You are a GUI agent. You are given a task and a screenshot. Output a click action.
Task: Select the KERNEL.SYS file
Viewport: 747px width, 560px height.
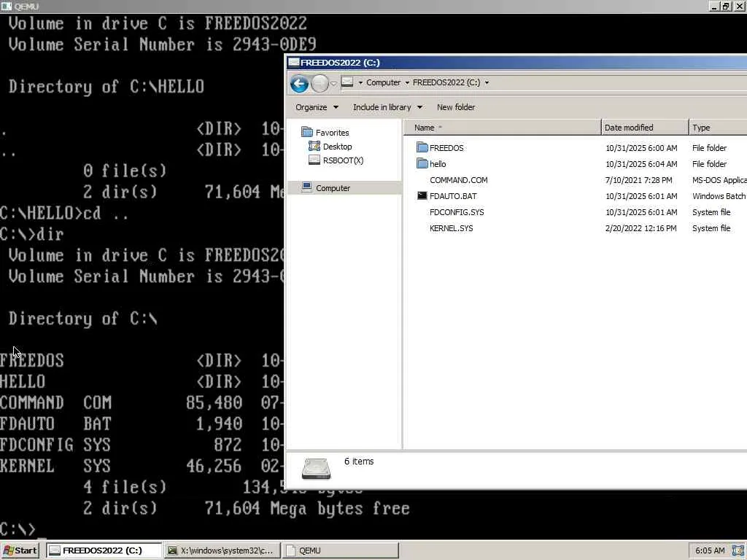tap(451, 228)
